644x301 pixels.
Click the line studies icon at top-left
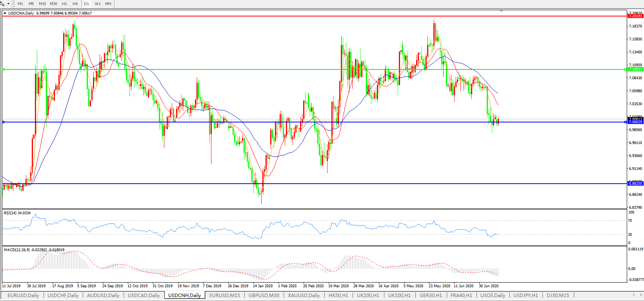point(2,4)
